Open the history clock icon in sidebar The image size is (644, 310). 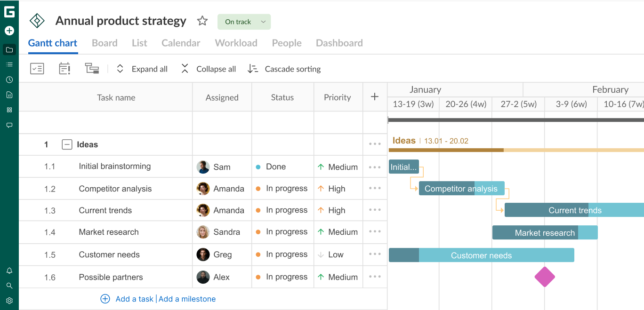[x=9, y=79]
